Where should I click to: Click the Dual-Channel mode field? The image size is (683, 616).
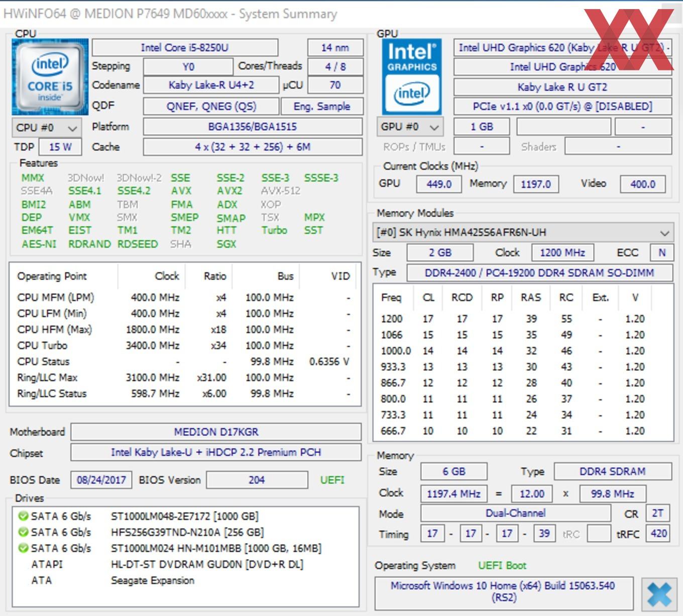tap(515, 514)
